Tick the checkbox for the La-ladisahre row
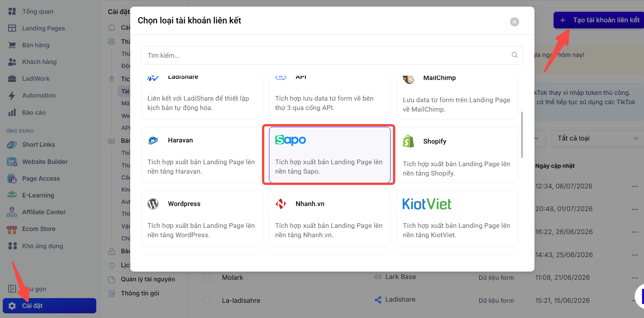The height and width of the screenshot is (318, 644). click(x=207, y=300)
